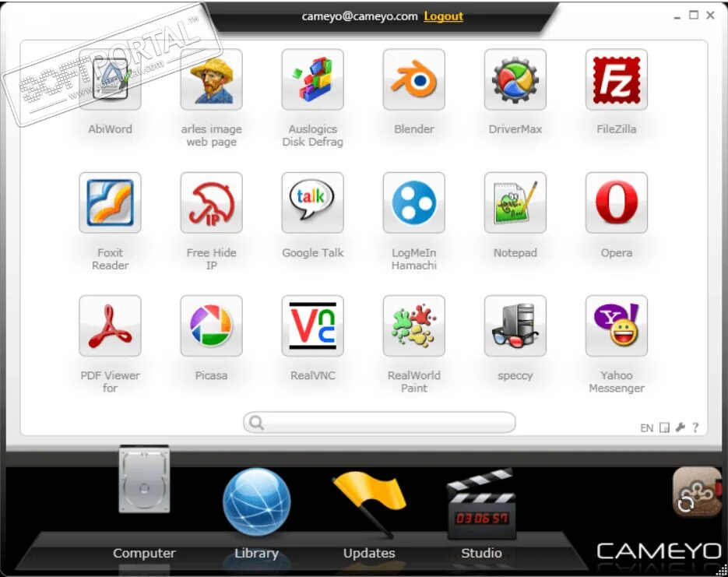Screen dimensions: 728x577
Task: Open Foxit Reader app icon
Action: (x=110, y=202)
